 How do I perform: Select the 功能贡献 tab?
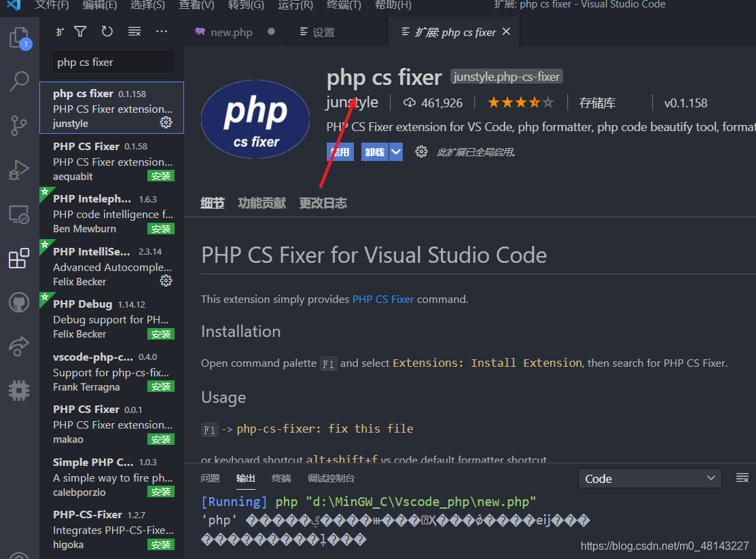[262, 203]
